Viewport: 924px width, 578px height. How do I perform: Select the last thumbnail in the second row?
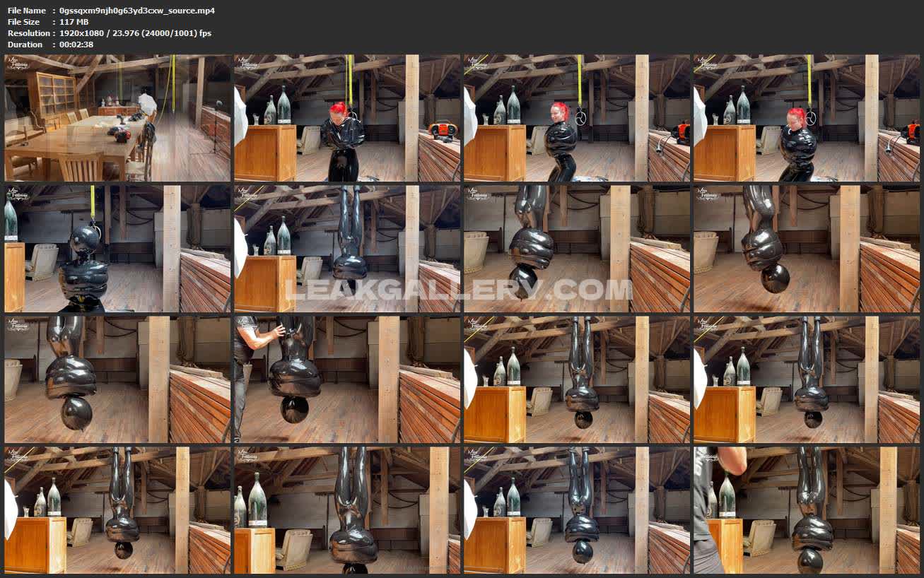[806, 249]
